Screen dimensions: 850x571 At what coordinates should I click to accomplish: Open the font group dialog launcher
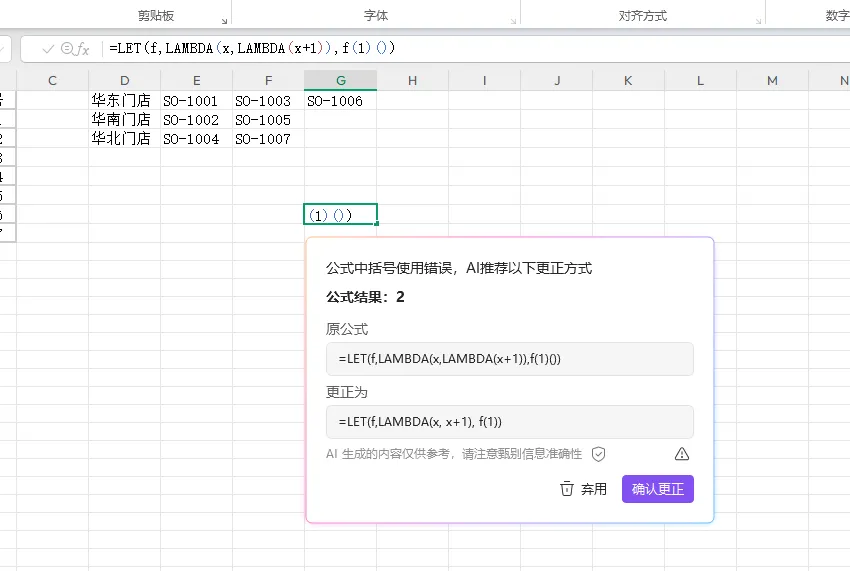513,21
